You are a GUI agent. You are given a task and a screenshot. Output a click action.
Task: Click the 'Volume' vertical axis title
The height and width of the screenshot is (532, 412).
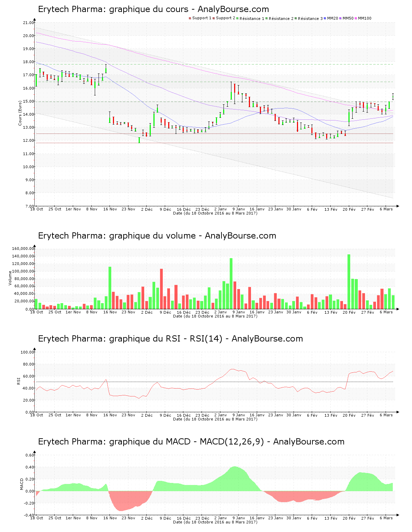click(x=10, y=278)
